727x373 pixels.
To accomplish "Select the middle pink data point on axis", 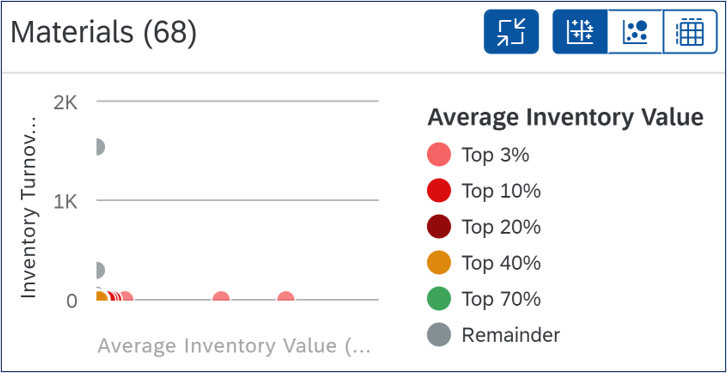I will tap(221, 296).
